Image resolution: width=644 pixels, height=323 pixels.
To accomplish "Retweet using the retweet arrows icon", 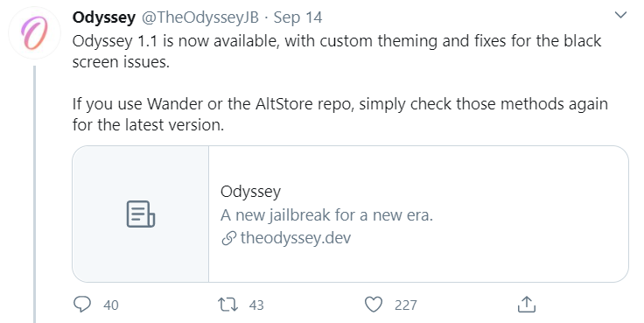I will pos(227,305).
